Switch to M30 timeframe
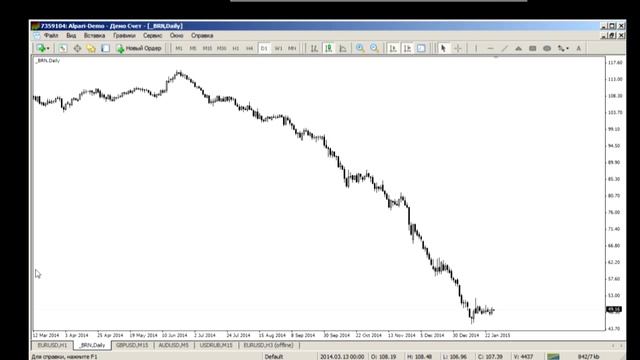 pos(222,48)
